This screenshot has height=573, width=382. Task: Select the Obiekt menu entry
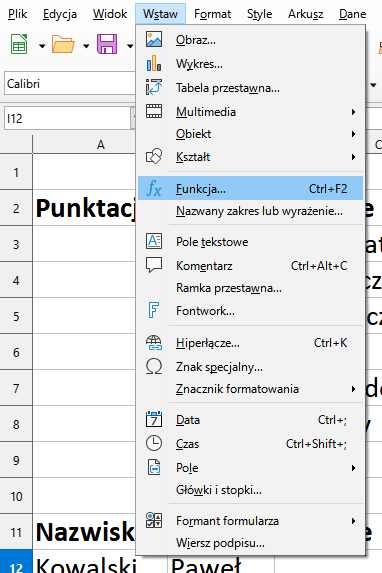[250, 134]
